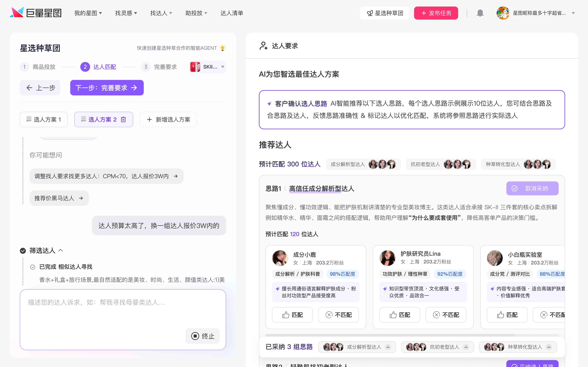Click the 发布任务 button
Screen dimensions: 588x367
(436, 13)
